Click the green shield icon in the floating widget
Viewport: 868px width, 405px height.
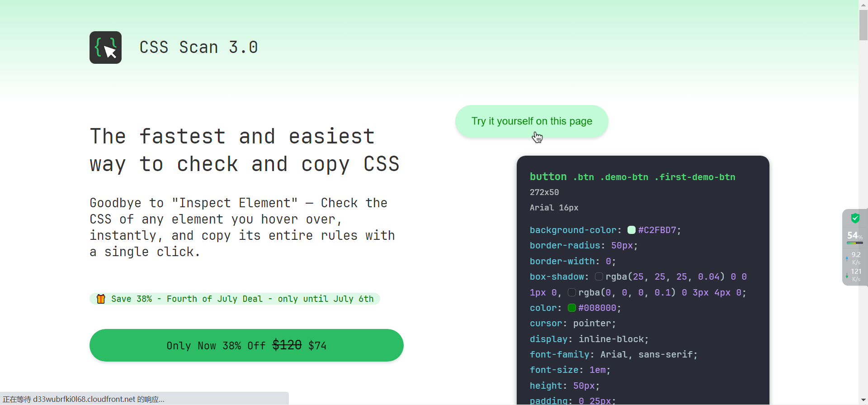[855, 219]
